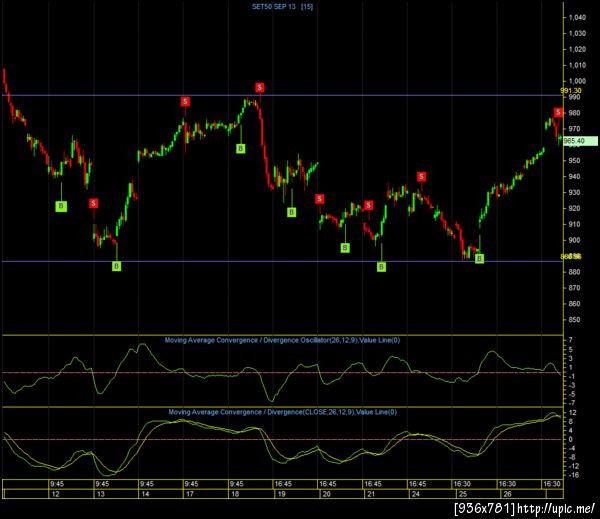Click the date label 26 on time axis

[x=507, y=494]
